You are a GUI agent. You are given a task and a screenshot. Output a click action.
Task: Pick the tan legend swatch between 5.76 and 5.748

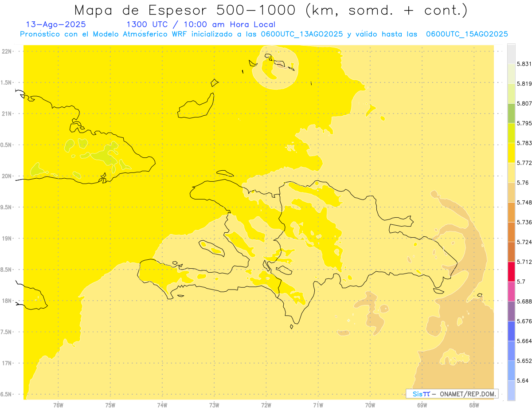tap(511, 192)
